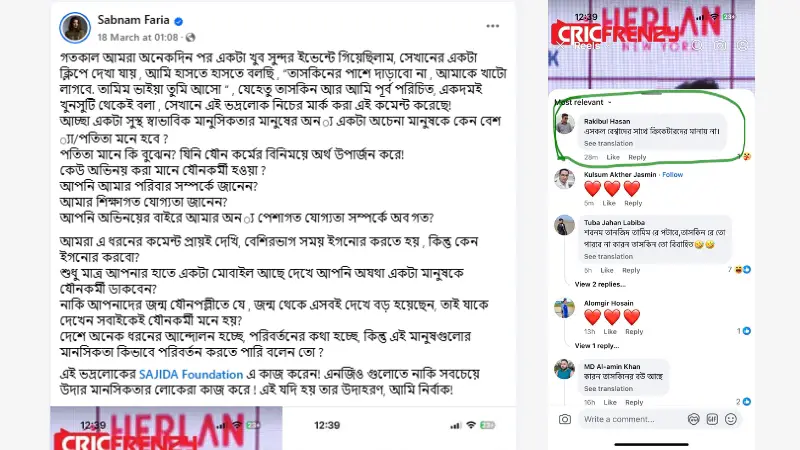Open the 18 March at 01:08 timestamp
The height and width of the screenshot is (450, 800).
tap(138, 37)
